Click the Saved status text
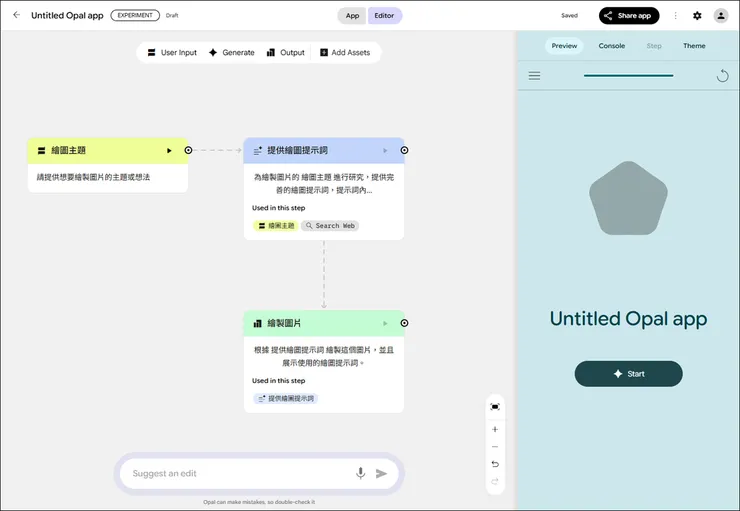740x511 pixels. pyautogui.click(x=569, y=16)
